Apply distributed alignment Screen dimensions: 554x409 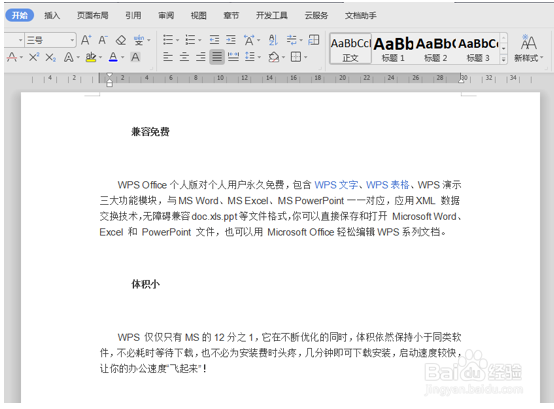pos(233,57)
